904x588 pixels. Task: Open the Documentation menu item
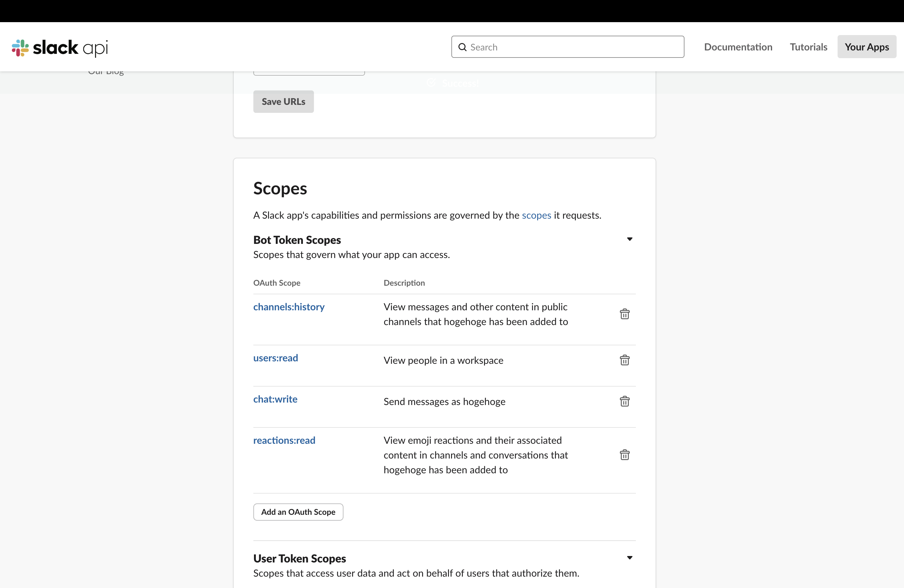click(x=738, y=47)
